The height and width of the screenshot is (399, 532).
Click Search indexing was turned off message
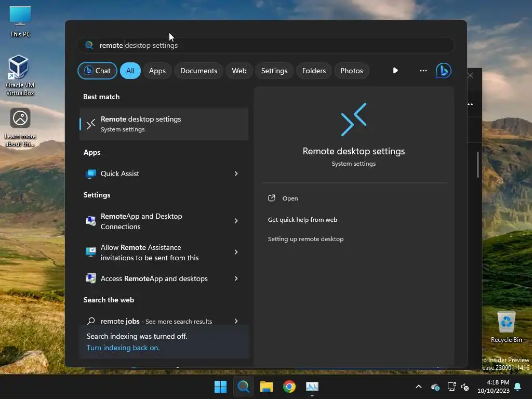point(137,336)
